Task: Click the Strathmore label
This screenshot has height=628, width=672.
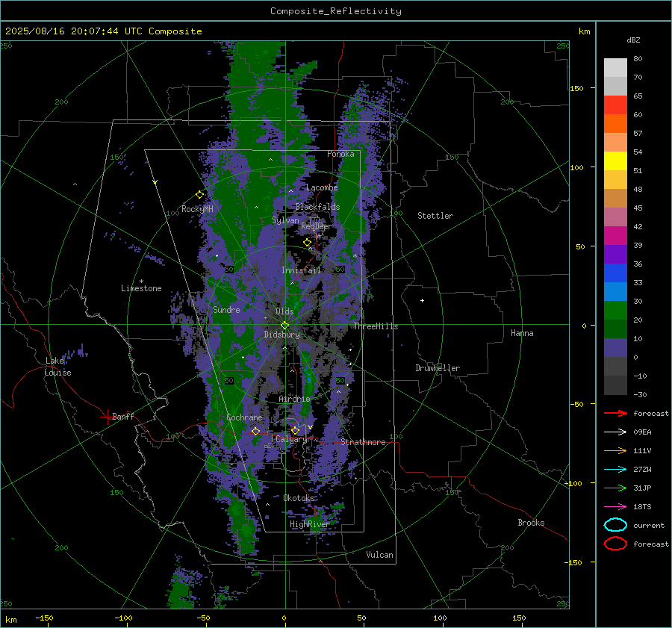Action: (363, 442)
